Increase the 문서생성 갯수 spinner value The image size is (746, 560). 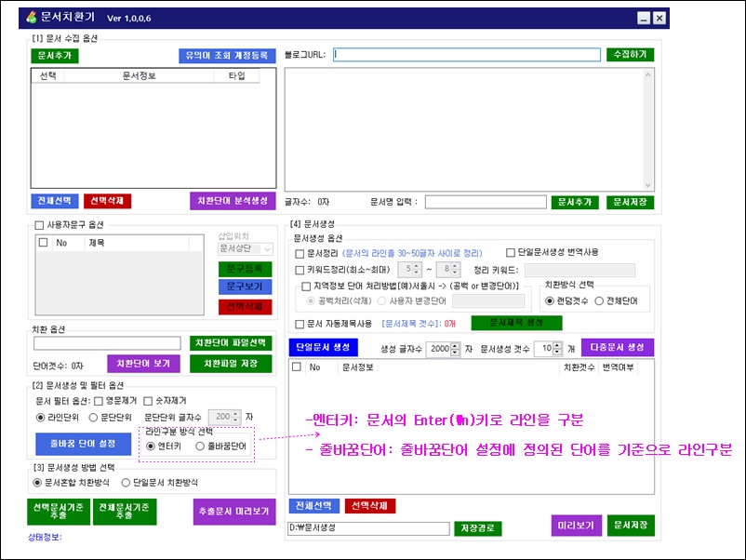pos(559,345)
